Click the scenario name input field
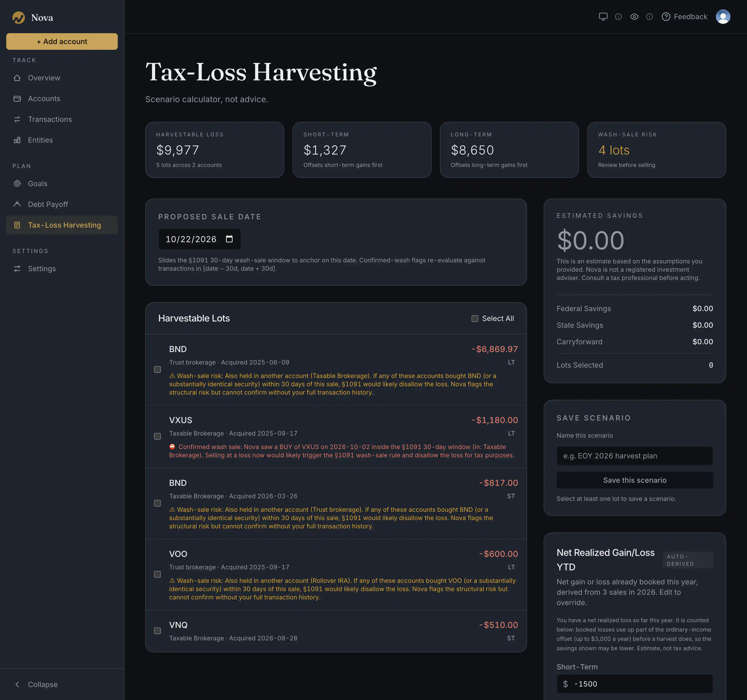The width and height of the screenshot is (747, 700). (635, 456)
